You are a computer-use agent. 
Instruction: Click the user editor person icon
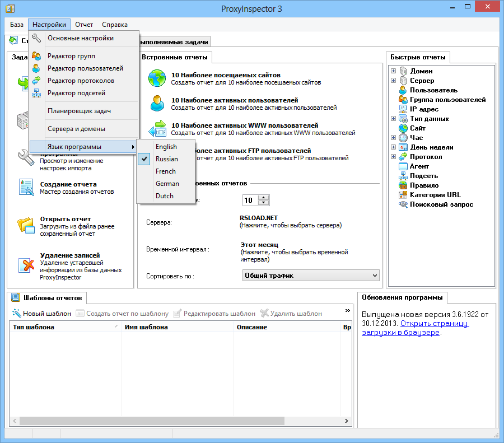pyautogui.click(x=36, y=68)
